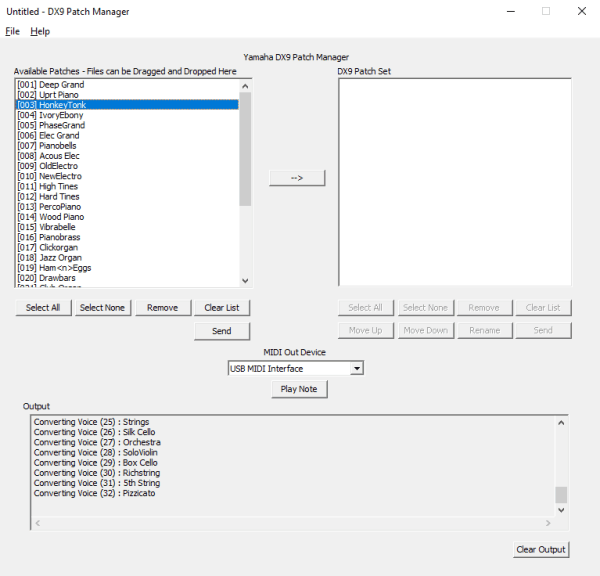
Task: Remove selected patch from Available Patches
Action: point(162,308)
